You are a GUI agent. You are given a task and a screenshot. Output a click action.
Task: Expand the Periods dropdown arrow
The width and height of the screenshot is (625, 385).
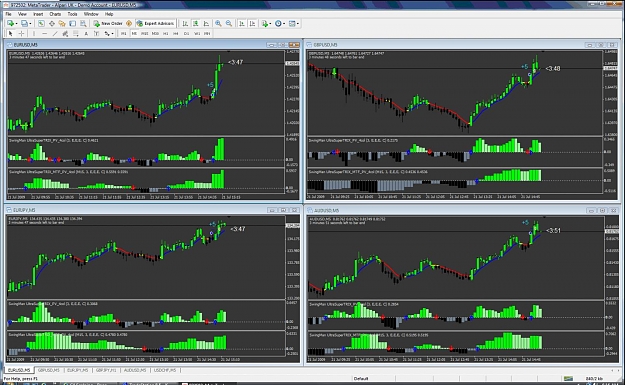[x=284, y=24]
